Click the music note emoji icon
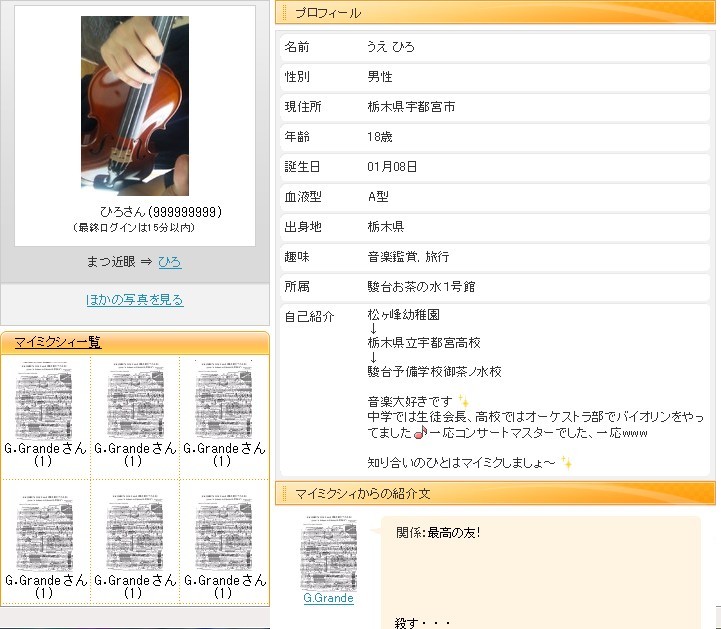The image size is (721, 629). pyautogui.click(x=420, y=432)
